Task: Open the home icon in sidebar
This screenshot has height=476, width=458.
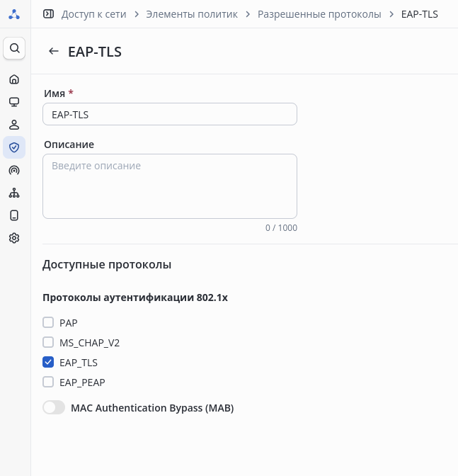Action: point(14,79)
